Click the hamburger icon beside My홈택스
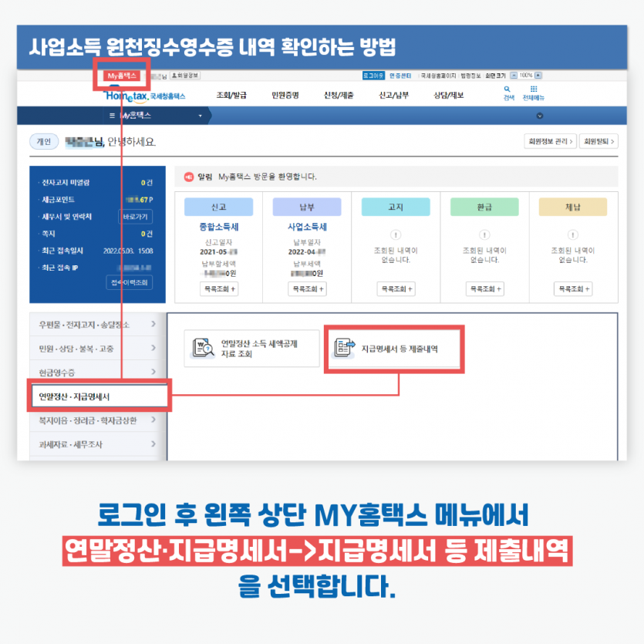644x644 pixels. [112, 115]
